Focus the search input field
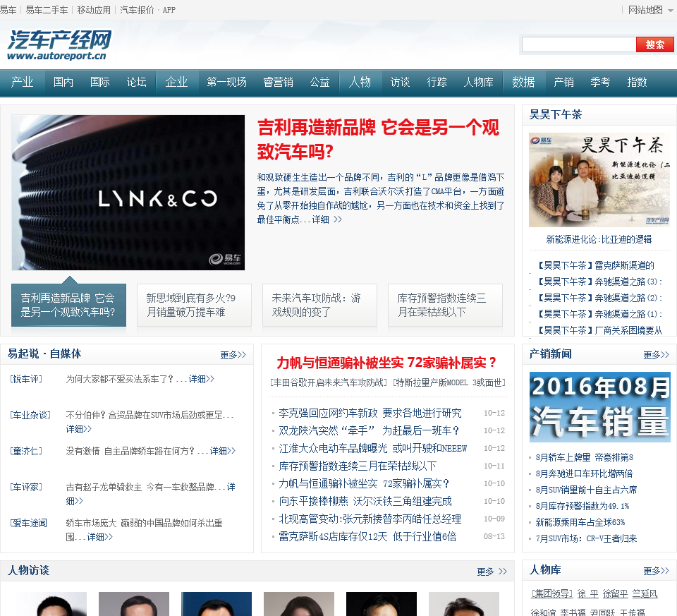 point(578,44)
